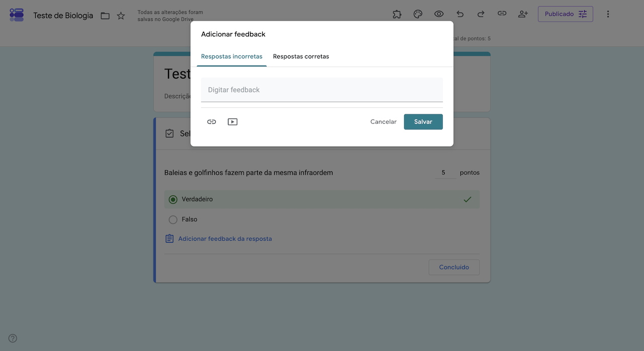Click the saved to Google Drive status text
The image size is (644, 351).
170,16
